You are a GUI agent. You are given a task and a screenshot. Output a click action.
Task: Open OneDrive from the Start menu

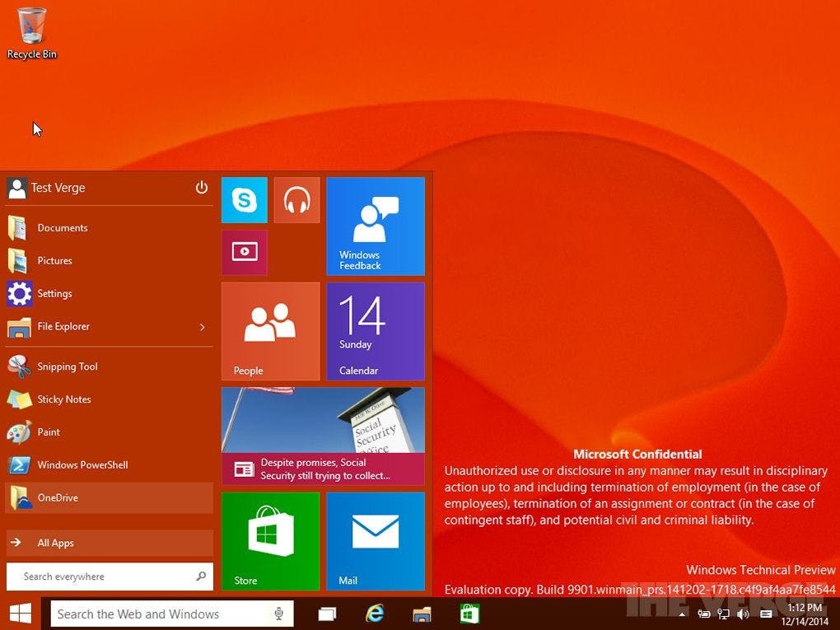point(58,497)
